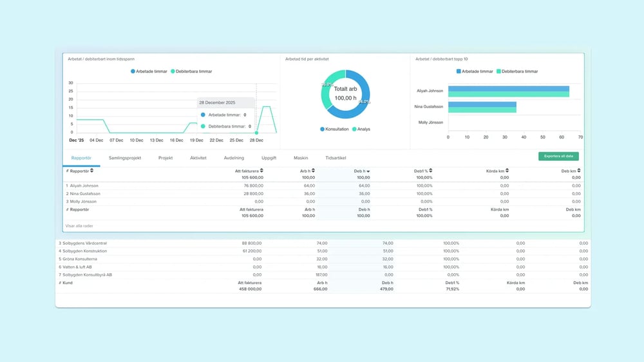Toggle Arbetade timmar in top 10 bar legend
The width and height of the screenshot is (644, 362).
475,71
